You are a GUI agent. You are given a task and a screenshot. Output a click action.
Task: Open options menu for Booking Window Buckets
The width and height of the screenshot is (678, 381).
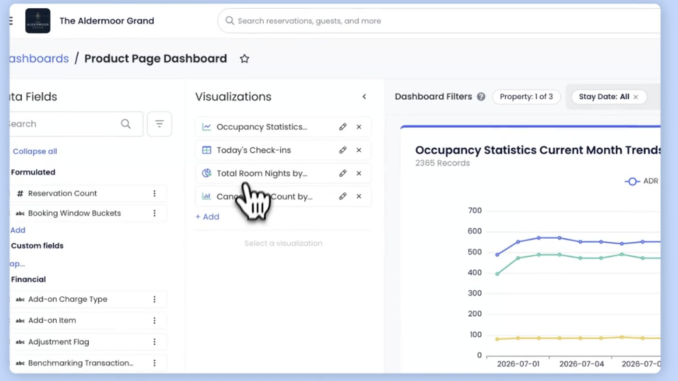(154, 213)
